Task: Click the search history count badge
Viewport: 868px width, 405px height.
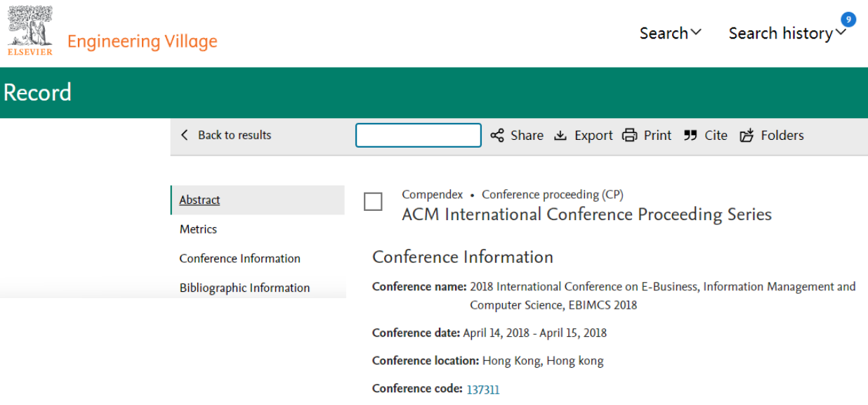Action: [848, 20]
